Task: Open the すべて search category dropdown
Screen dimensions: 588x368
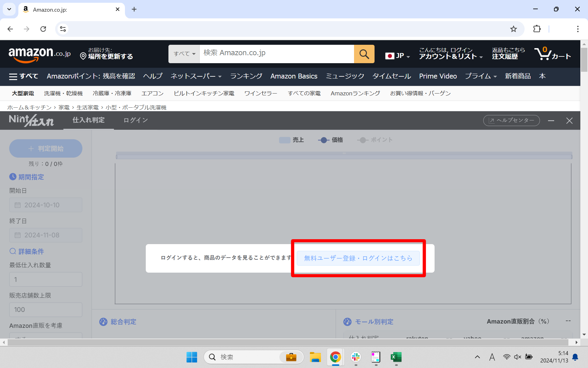Action: pos(184,54)
